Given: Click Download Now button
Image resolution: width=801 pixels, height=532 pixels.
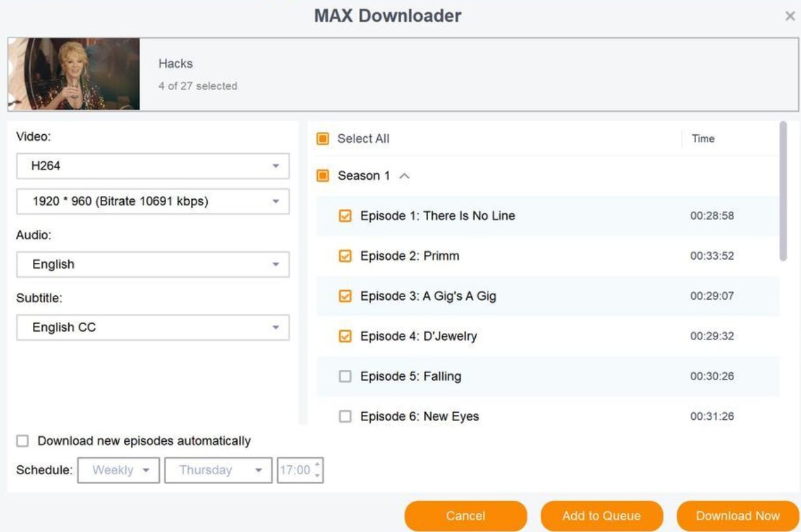Looking at the screenshot, I should click(738, 516).
